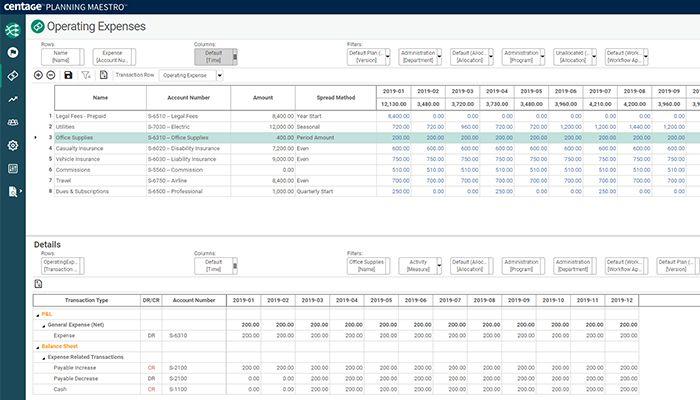Click the 12,130.00 total under 2019-01

(393, 104)
